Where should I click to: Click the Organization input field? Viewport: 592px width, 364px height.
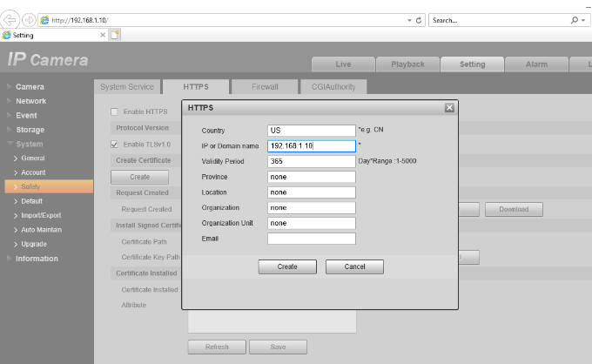tap(312, 208)
